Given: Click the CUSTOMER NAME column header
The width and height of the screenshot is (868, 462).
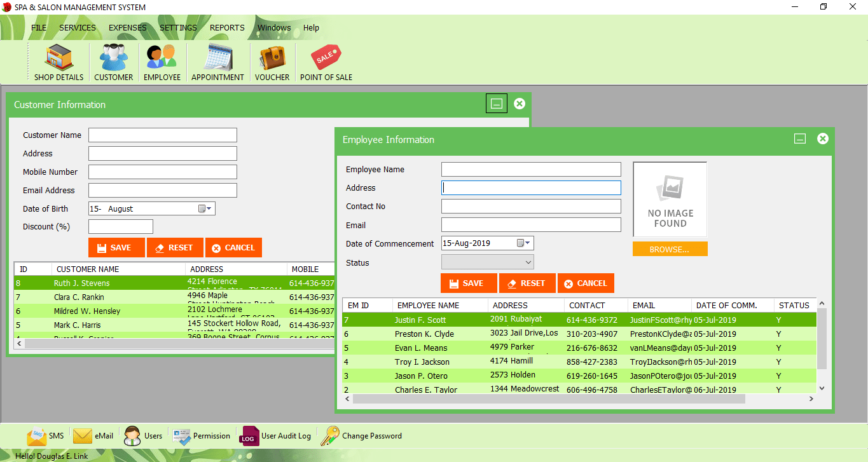Looking at the screenshot, I should click(x=118, y=269).
